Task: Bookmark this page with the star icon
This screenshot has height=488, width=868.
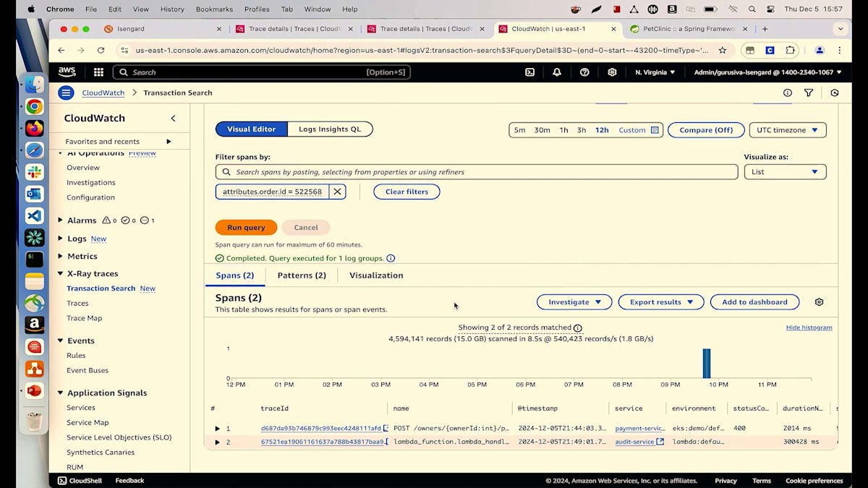Action: [722, 51]
